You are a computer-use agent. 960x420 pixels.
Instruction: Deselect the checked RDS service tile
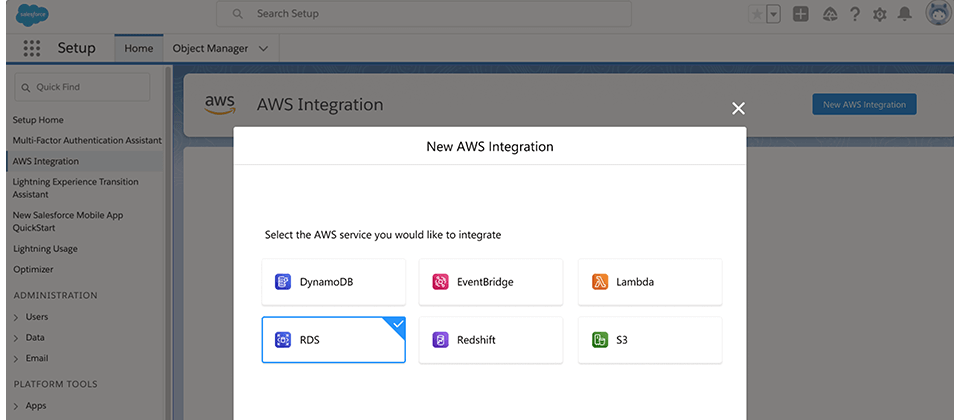point(334,340)
